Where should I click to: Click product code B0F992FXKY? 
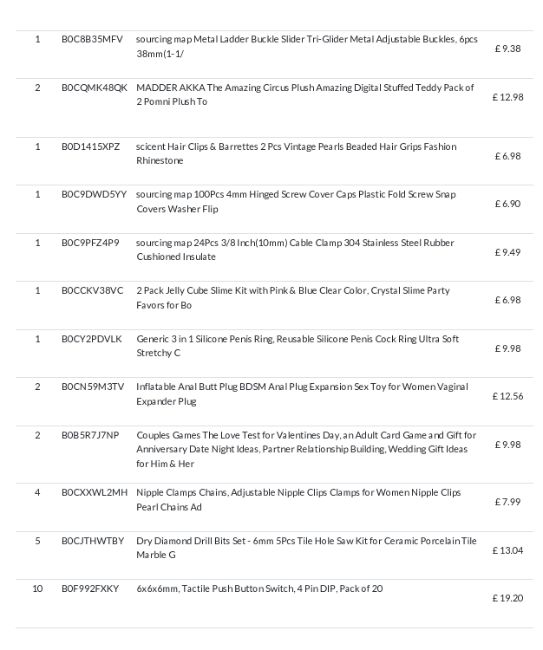coord(90,589)
